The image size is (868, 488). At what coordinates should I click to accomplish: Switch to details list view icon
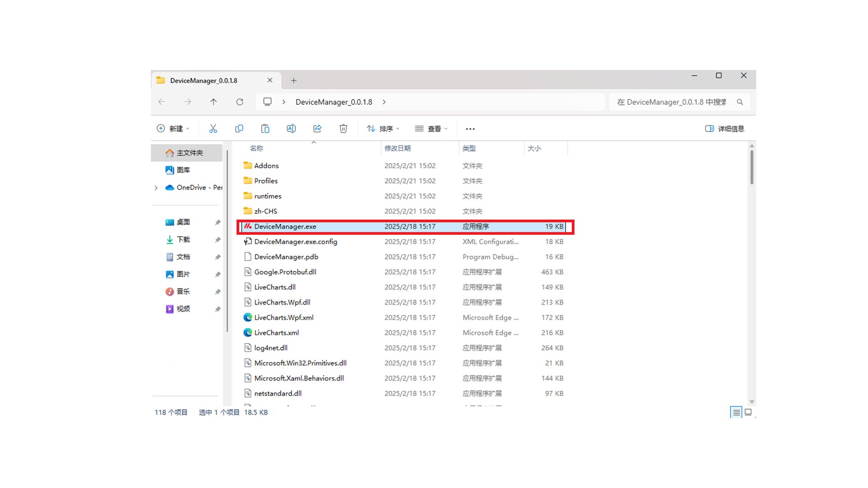click(736, 412)
